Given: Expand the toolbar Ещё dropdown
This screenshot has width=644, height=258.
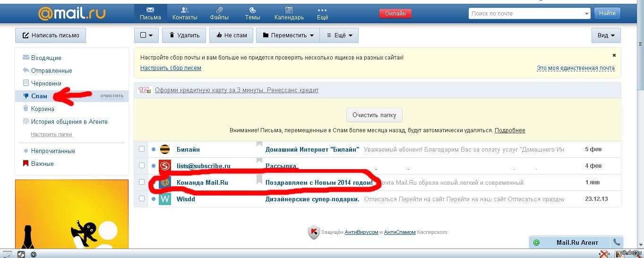Looking at the screenshot, I should click(x=339, y=35).
